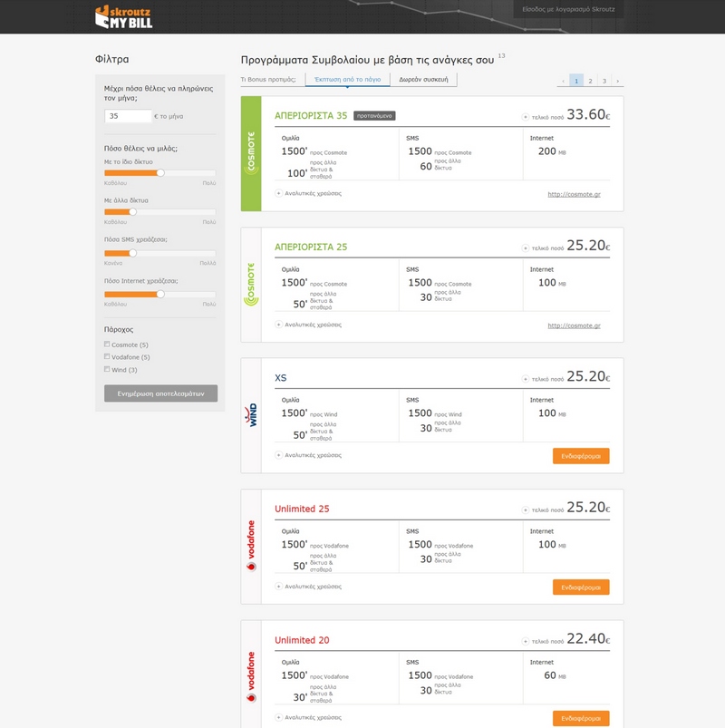725x728 pixels.
Task: Click plus icon beside 33.60€ final amount
Action: 526,117
